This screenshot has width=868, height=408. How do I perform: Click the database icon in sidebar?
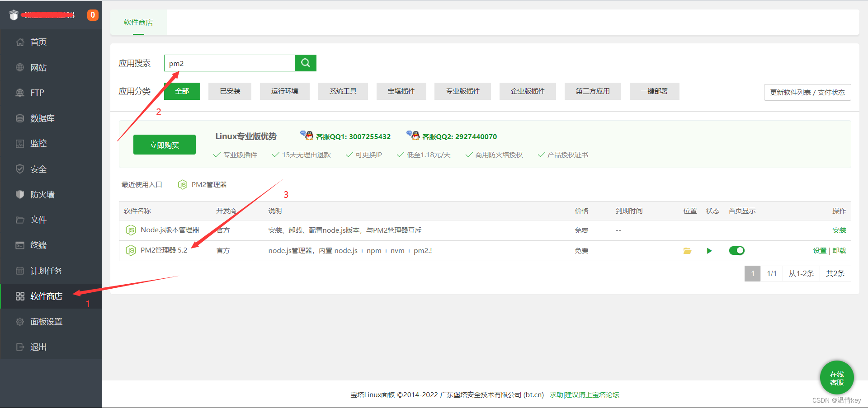point(20,118)
